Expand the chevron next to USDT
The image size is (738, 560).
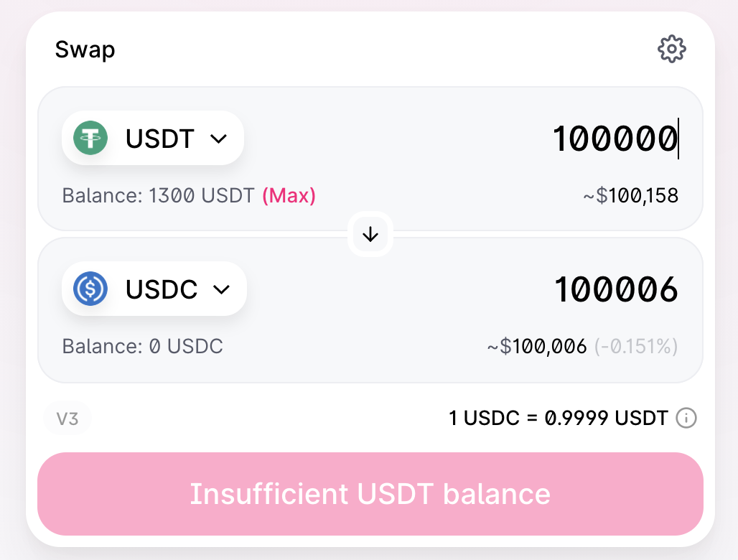click(x=219, y=139)
